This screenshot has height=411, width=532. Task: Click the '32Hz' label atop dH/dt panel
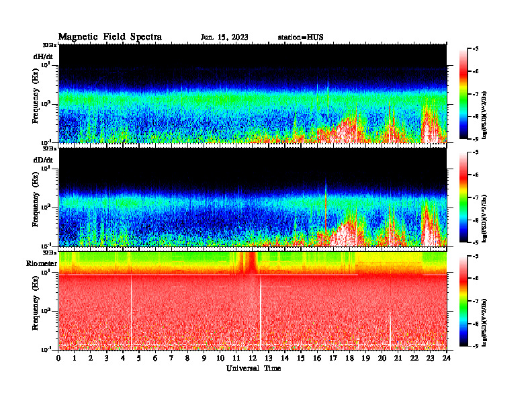[x=50, y=45]
